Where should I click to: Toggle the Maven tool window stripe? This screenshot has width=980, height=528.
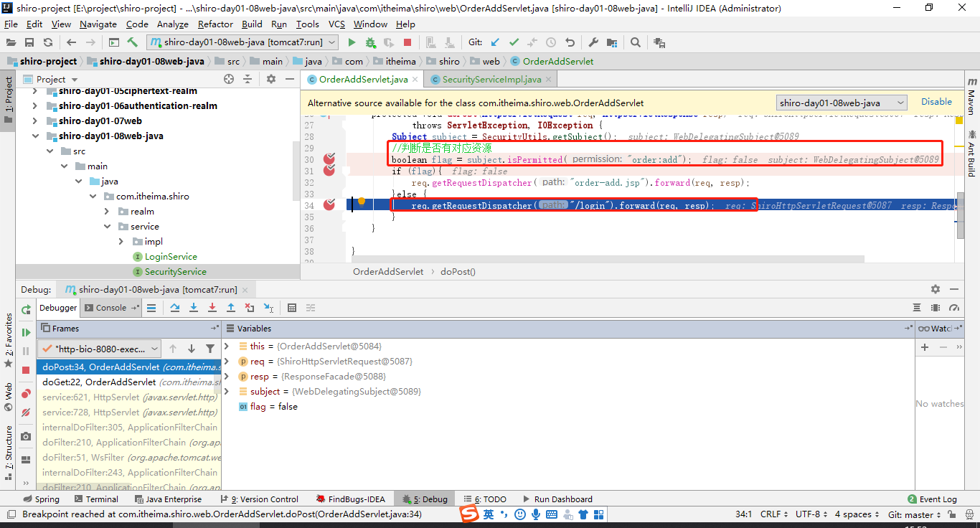pyautogui.click(x=971, y=97)
